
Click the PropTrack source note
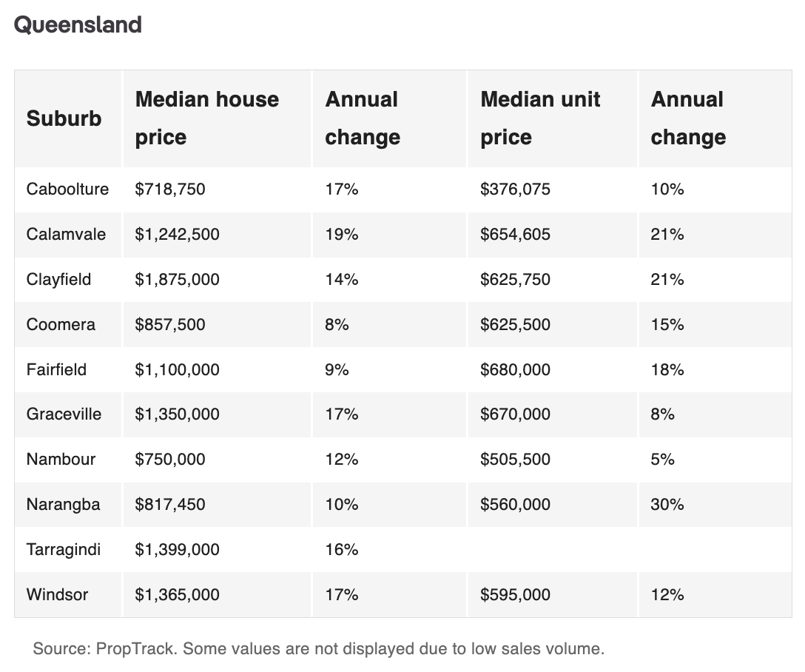point(319,650)
